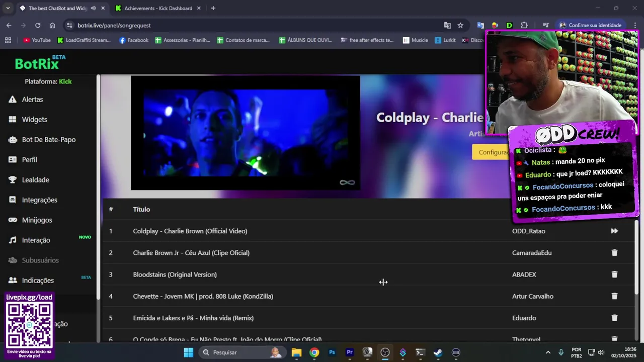Click requester name ABADEX
The image size is (644, 362).
coord(524,275)
